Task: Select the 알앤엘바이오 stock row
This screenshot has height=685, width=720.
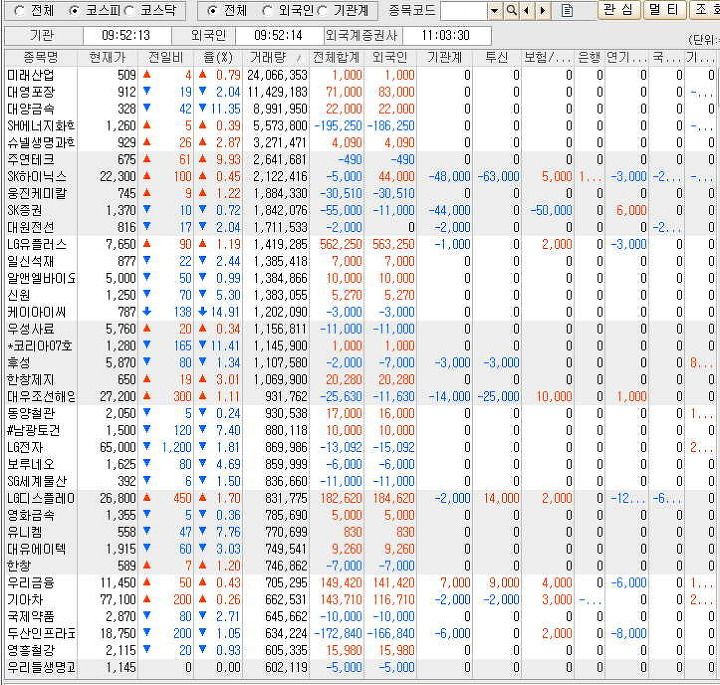Action: [x=360, y=278]
